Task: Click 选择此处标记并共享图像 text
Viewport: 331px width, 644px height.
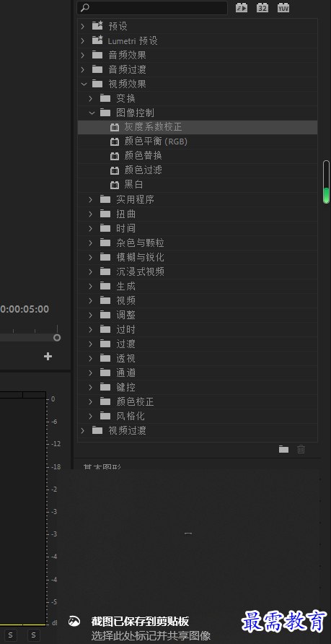Action: click(x=151, y=636)
